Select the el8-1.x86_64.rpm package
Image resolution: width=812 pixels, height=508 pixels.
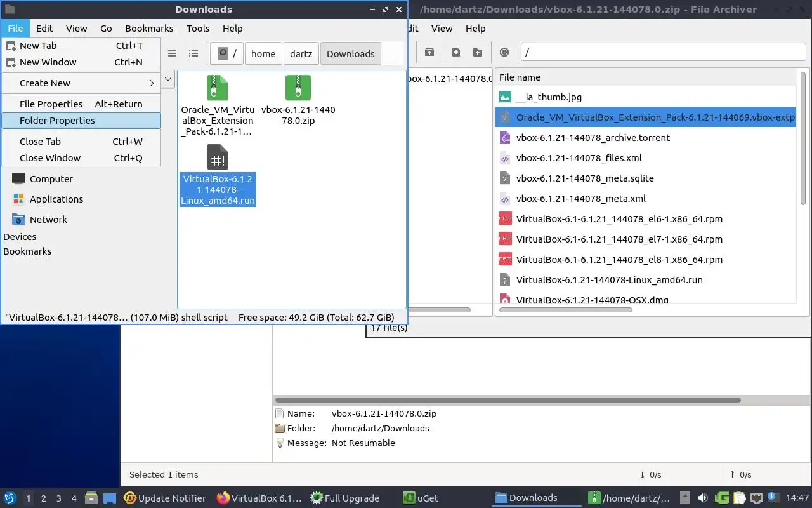click(x=645, y=260)
